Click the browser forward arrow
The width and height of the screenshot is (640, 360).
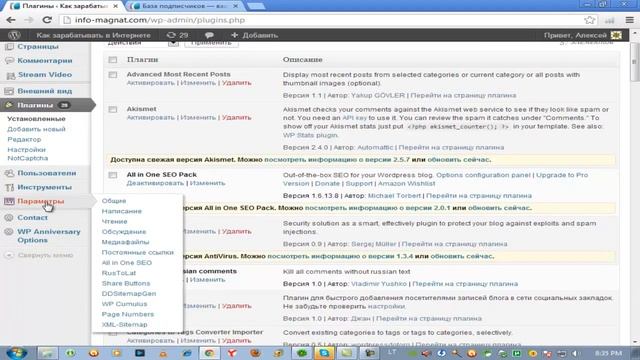click(x=29, y=20)
